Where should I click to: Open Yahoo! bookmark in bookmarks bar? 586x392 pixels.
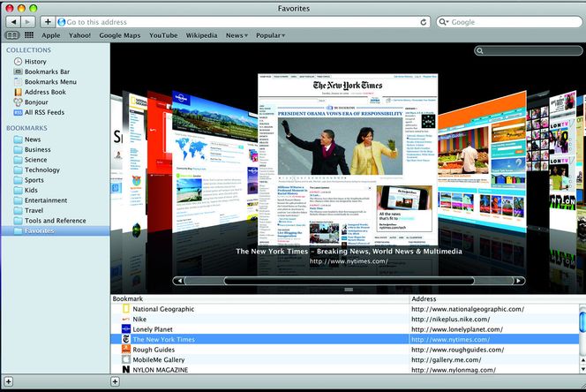tap(79, 35)
